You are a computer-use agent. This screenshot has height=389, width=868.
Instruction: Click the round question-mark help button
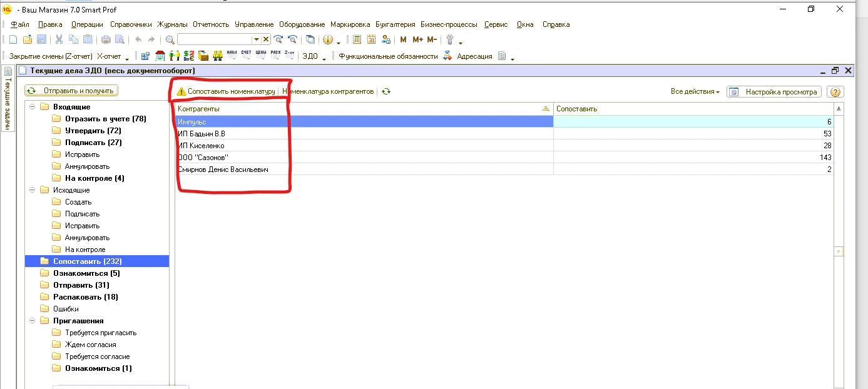835,92
